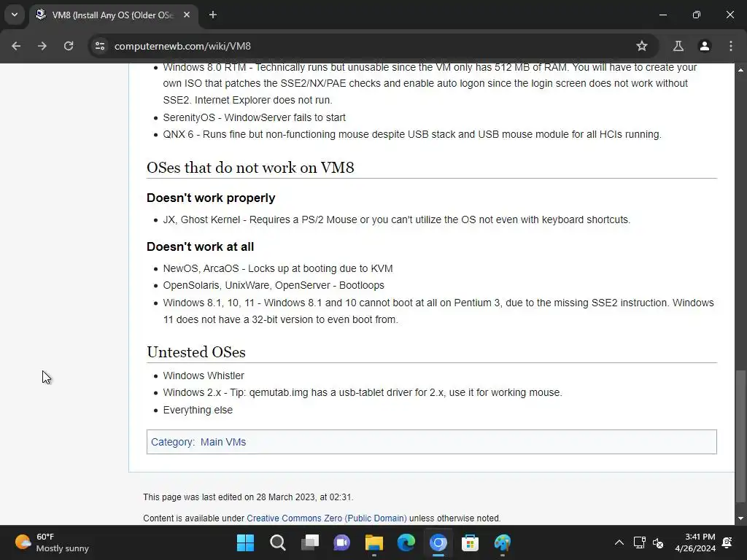Click the Windows 2.x tip entry
The width and height of the screenshot is (747, 560).
(363, 392)
